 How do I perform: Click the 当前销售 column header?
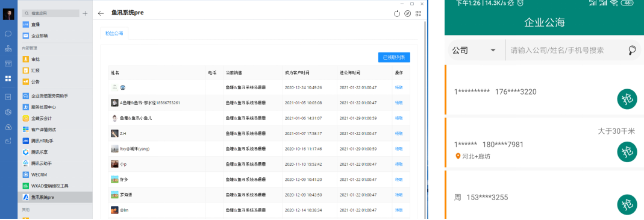[234, 73]
